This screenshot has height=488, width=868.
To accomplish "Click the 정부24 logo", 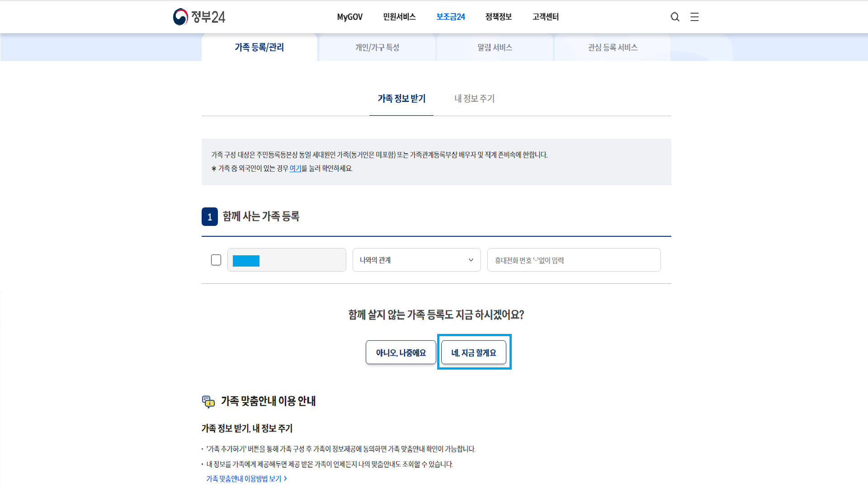I will (x=199, y=17).
